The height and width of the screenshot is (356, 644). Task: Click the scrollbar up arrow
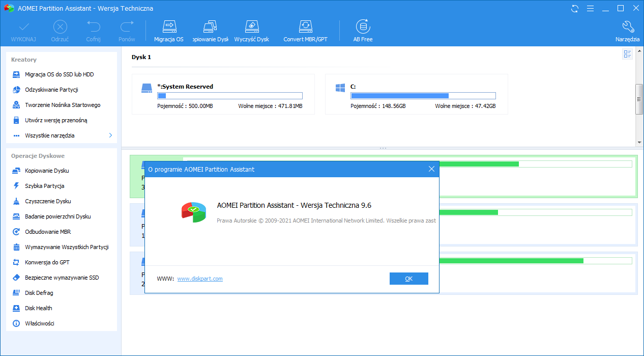point(639,52)
